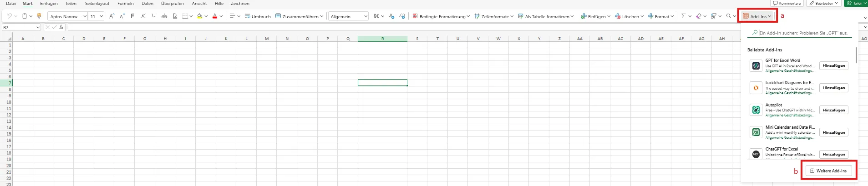The height and width of the screenshot is (186, 868).
Task: Click the cell borders icon
Action: pyautogui.click(x=185, y=16)
